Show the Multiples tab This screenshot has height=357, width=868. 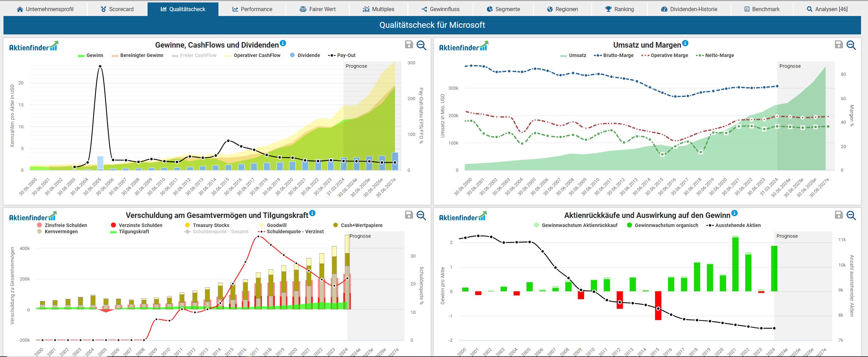coord(379,9)
